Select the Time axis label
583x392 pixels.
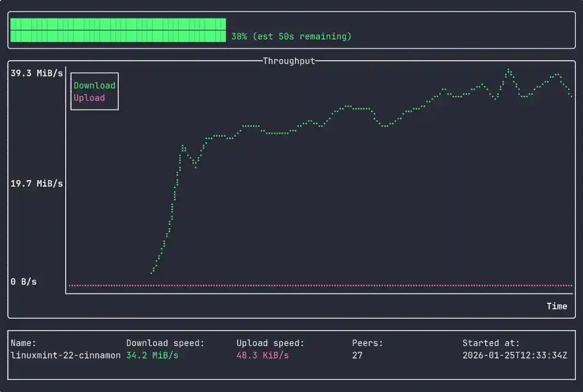557,306
